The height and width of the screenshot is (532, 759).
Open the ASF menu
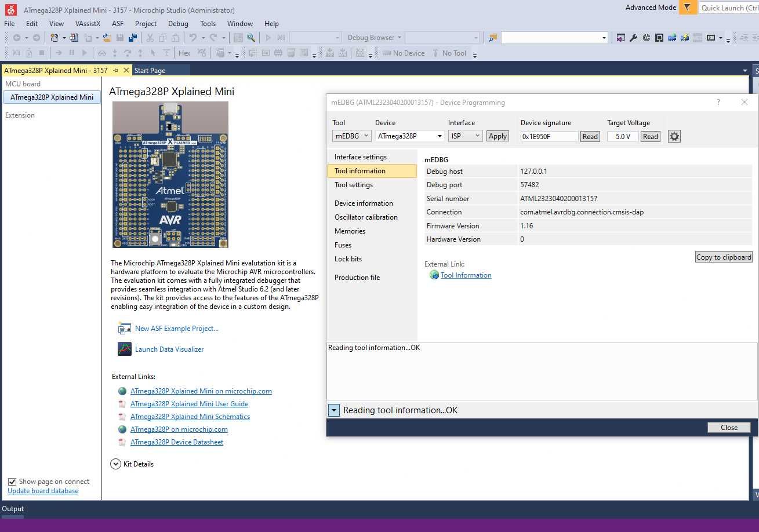click(x=118, y=24)
